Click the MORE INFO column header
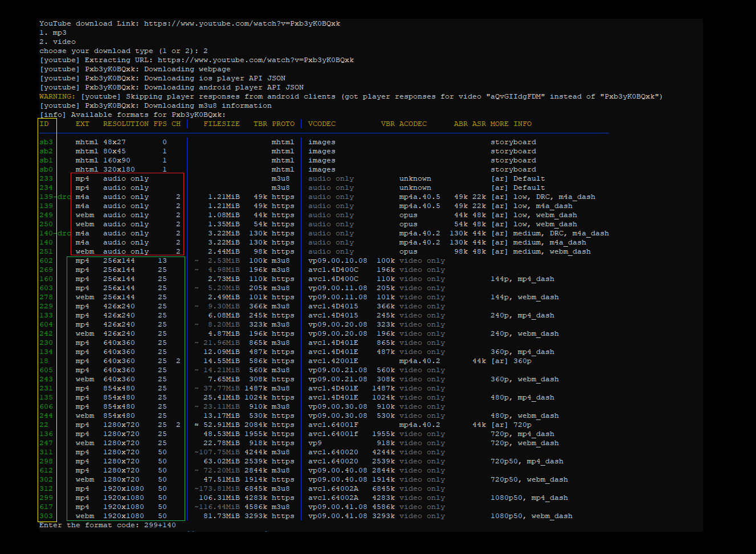The height and width of the screenshot is (554, 756). click(x=511, y=124)
